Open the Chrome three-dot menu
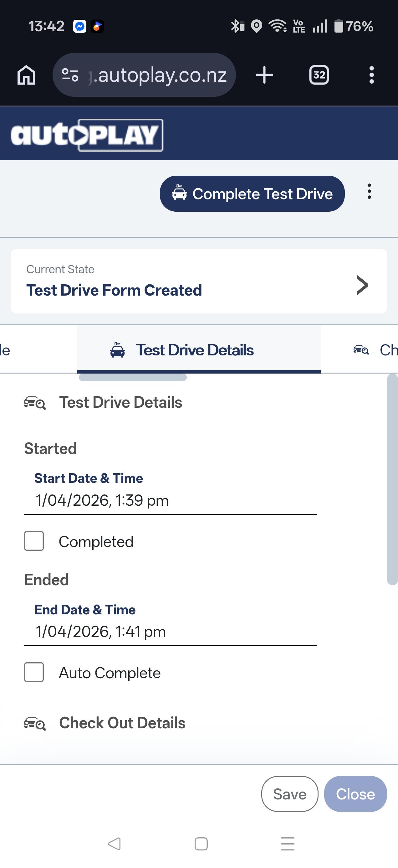This screenshot has height=868, width=398. pos(371,75)
